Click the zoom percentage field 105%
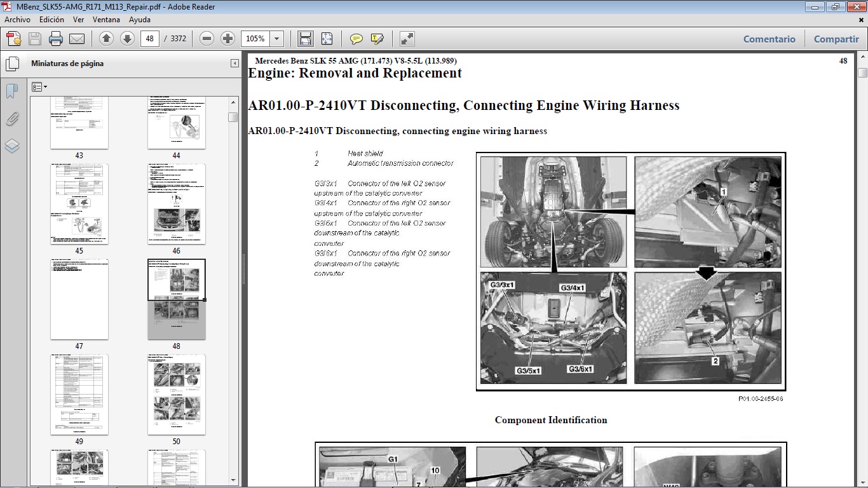 click(255, 39)
